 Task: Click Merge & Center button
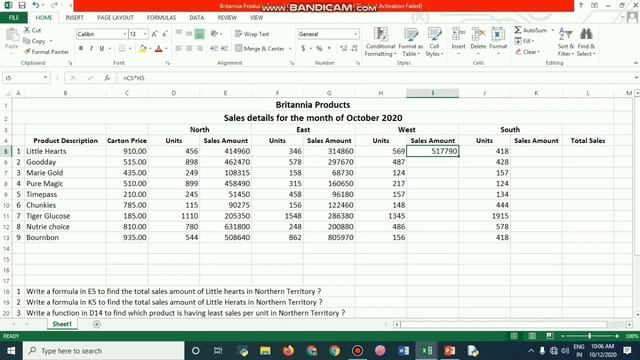(x=260, y=49)
